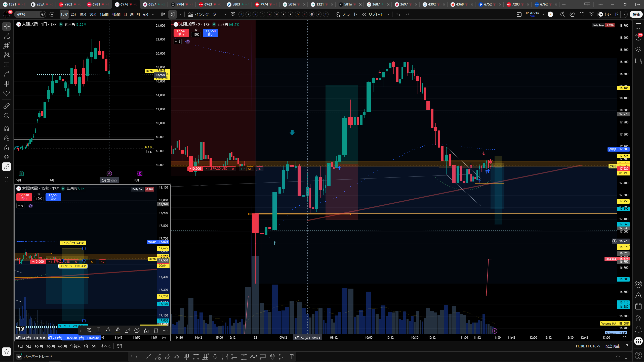Open the ruler measure tool
The width and height of the screenshot is (644, 362).
(7, 106)
